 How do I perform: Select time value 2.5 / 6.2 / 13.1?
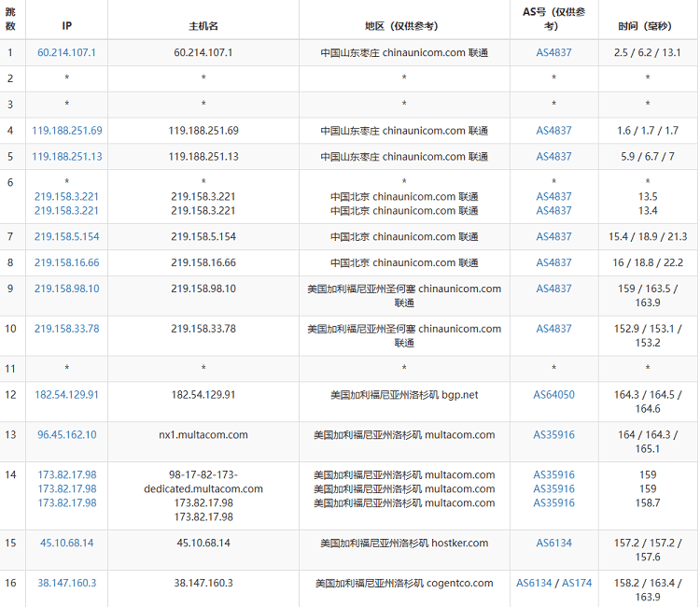648,52
